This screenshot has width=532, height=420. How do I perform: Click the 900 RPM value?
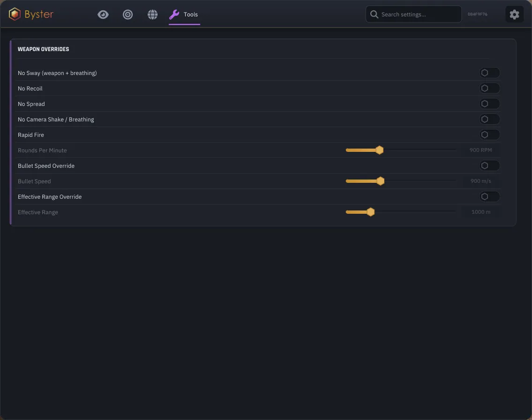click(480, 150)
